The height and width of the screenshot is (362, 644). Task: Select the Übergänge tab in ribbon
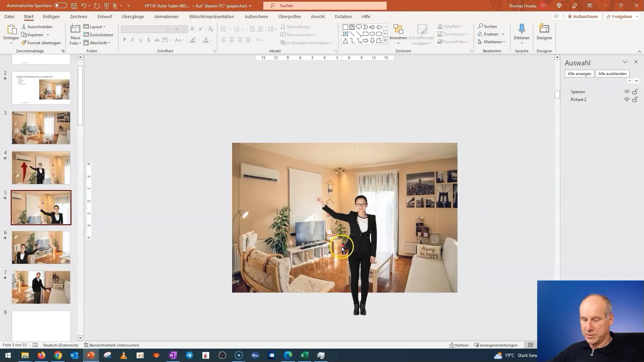click(132, 16)
